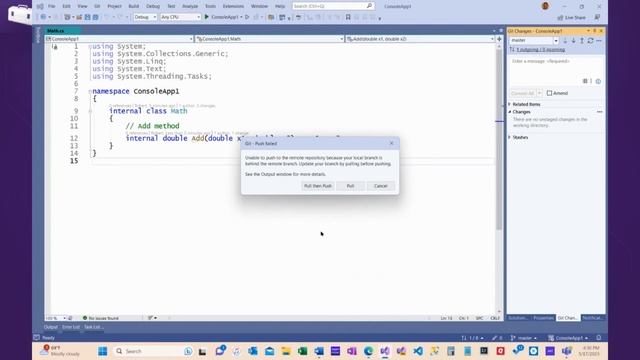
Task: Open the View menu
Action: (82, 6)
